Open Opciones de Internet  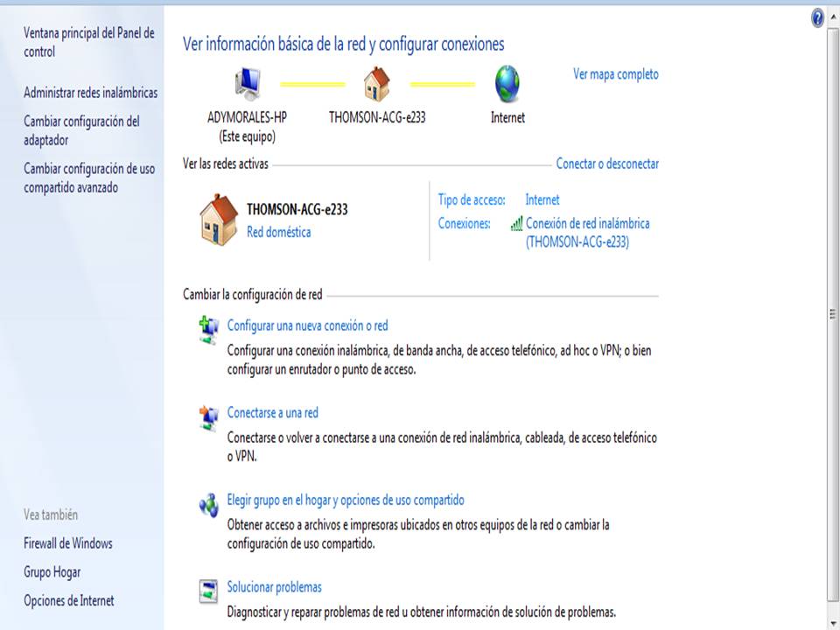click(69, 600)
